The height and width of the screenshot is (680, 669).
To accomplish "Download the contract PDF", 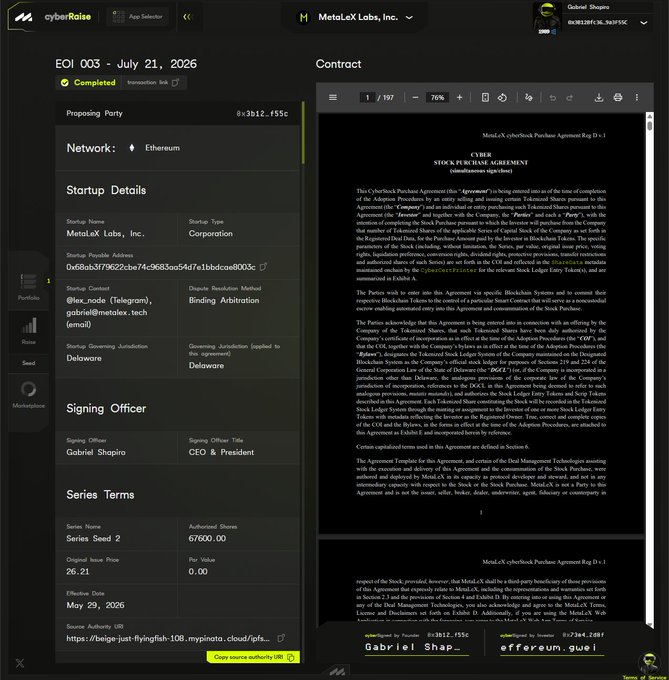I will coord(599,98).
